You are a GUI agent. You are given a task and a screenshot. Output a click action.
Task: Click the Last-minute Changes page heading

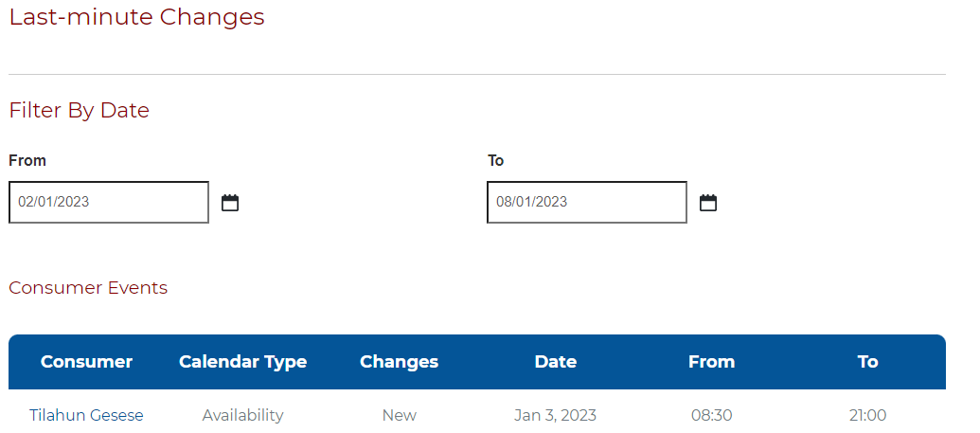coord(137,17)
